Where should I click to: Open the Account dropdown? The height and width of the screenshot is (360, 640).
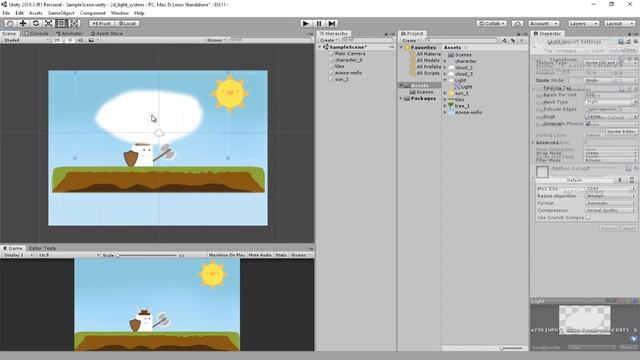tap(543, 24)
